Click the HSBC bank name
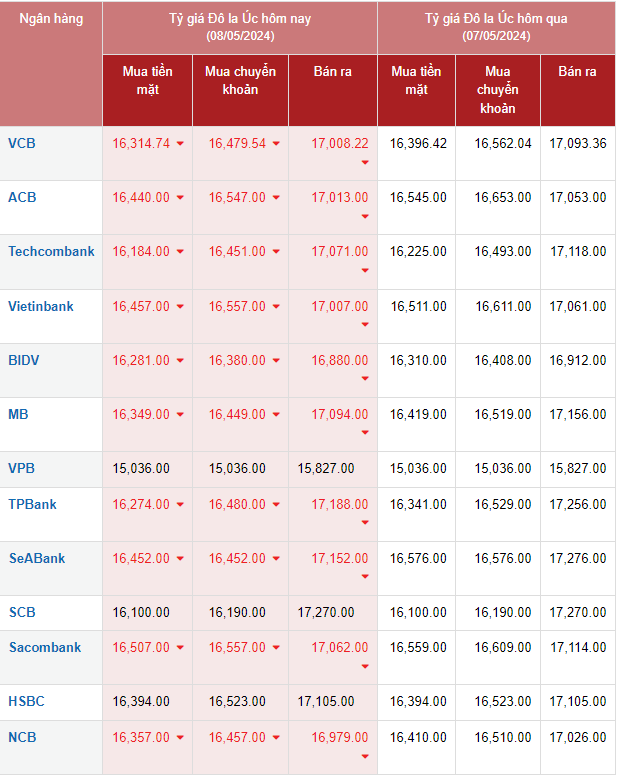Viewport: 618px width, 778px height. pos(26,701)
